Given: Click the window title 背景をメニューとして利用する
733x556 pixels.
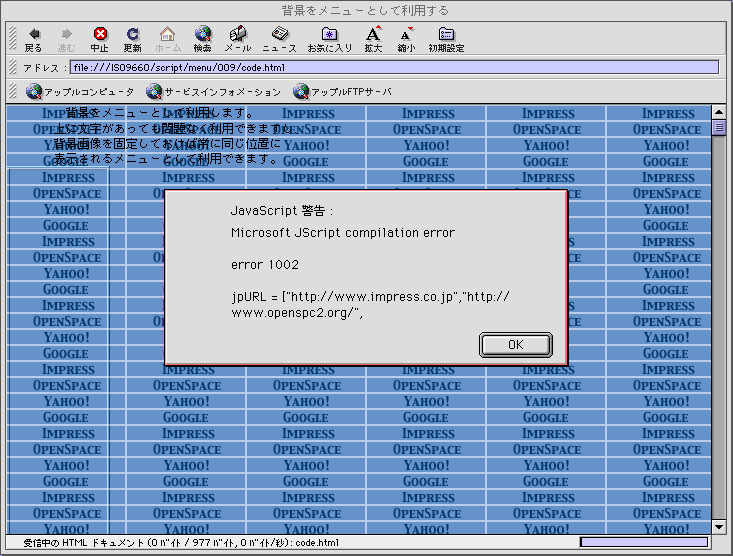Looking at the screenshot, I should [x=365, y=10].
